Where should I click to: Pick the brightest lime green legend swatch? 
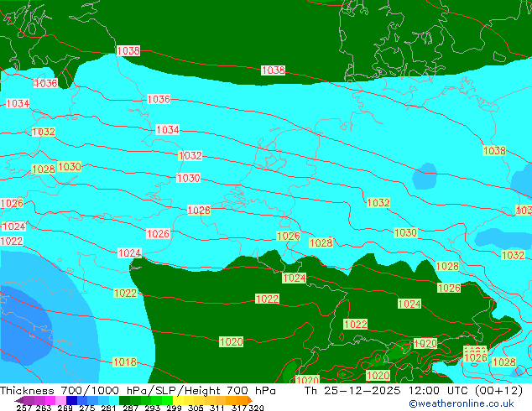[167, 400]
